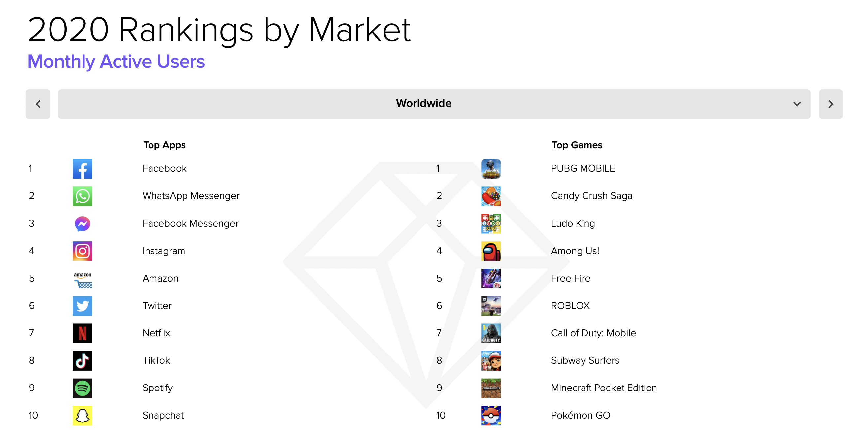Image resolution: width=868 pixels, height=439 pixels.
Task: Go to next market with right arrow
Action: click(831, 104)
